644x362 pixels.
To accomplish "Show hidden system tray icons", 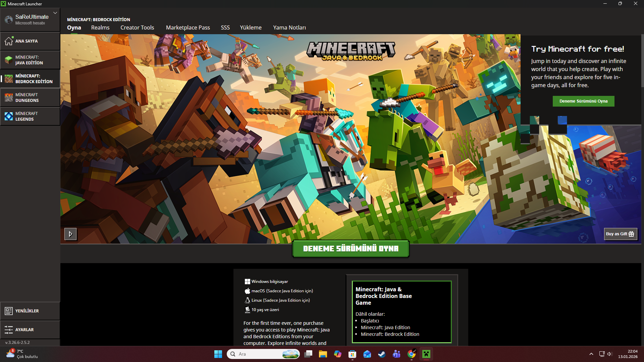I will 591,354.
